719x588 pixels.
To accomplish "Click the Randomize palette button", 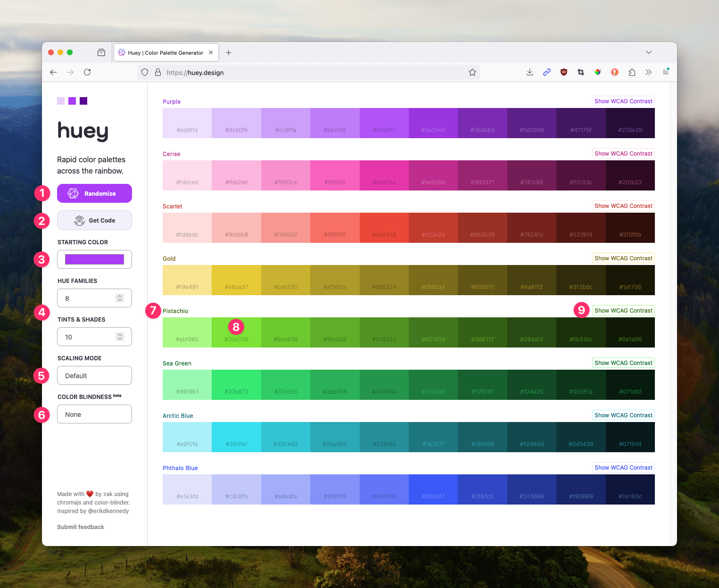I will click(94, 193).
